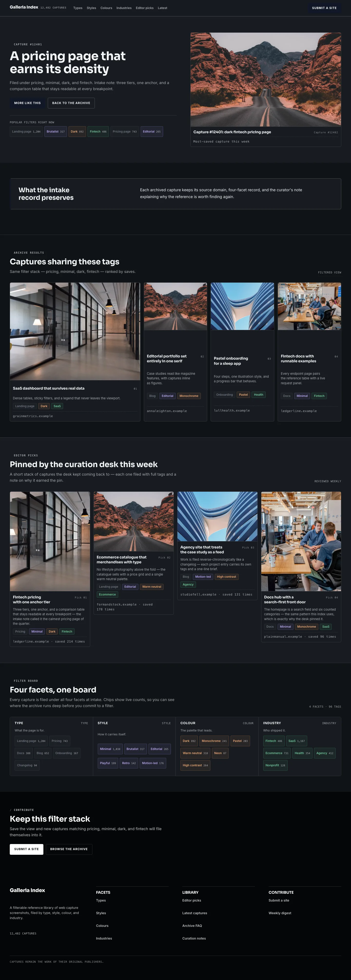This screenshot has height=980, width=351.
Task: Click the High contrast tag on Agency site pick
Action: click(x=226, y=577)
